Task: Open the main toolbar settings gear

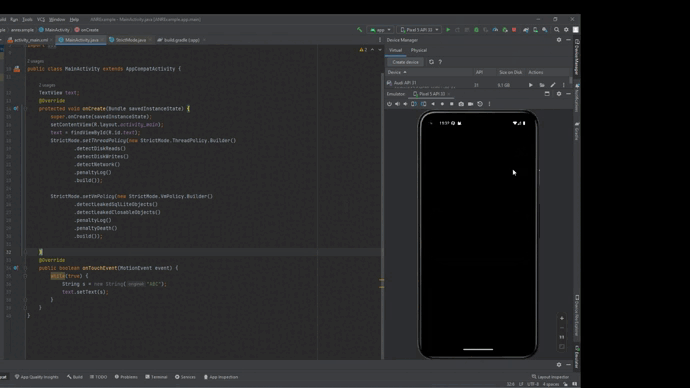Action: 566,30
